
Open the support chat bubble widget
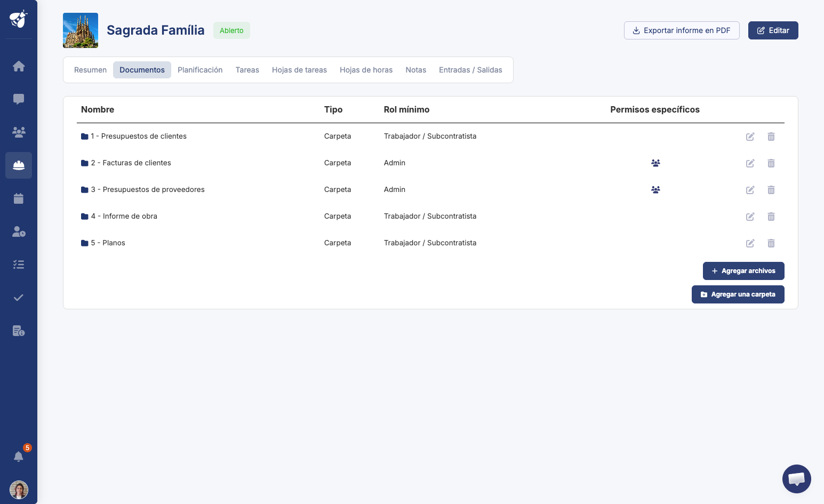point(797,479)
